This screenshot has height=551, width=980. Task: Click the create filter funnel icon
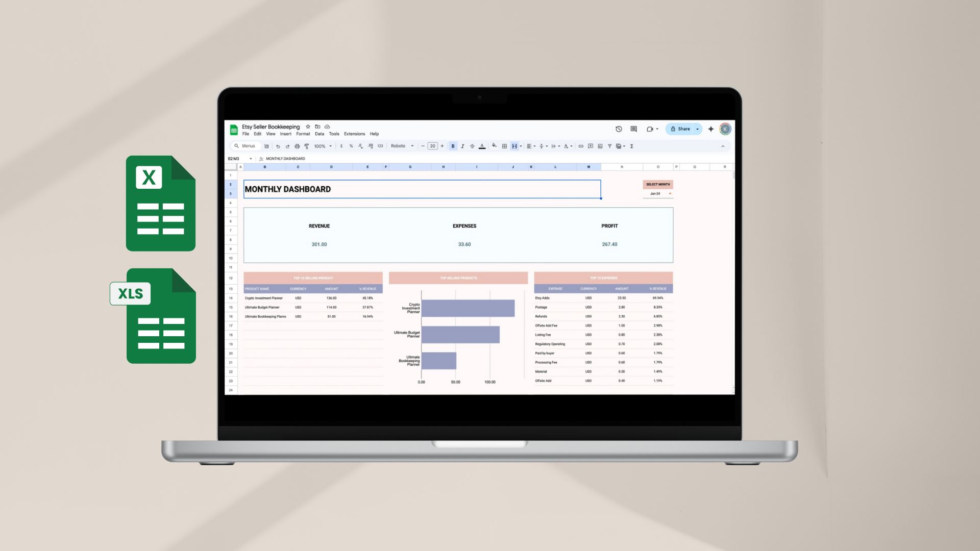coord(609,146)
